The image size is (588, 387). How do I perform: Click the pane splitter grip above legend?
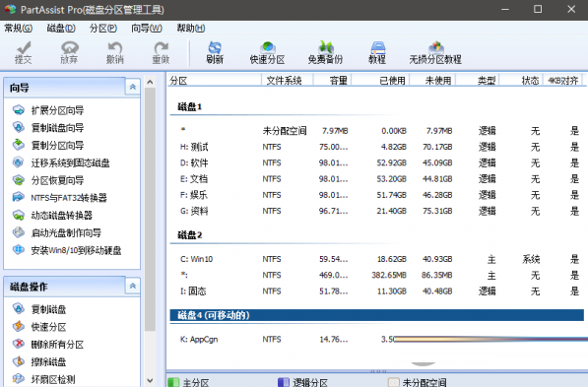click(x=378, y=371)
